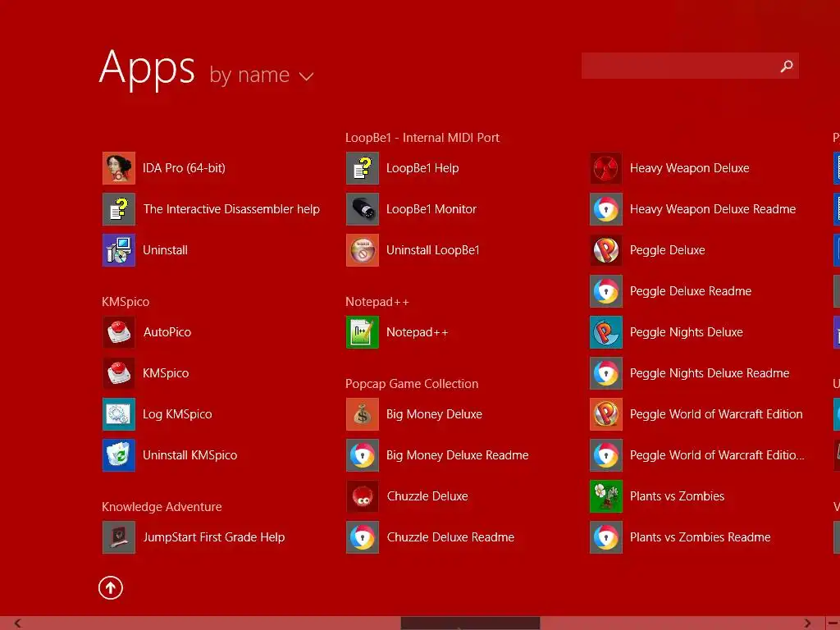Click the Notepad++ group header
Viewport: 840px width, 630px height.
[377, 302]
